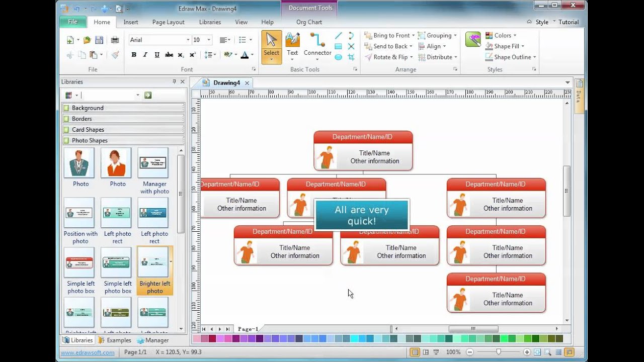Open the font name Arial dropdown
Screen dimensions: 644x362
tap(188, 40)
